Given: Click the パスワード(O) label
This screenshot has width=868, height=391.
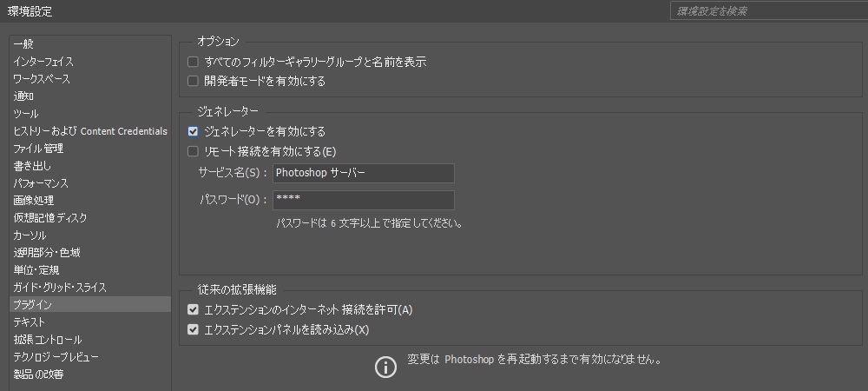Looking at the screenshot, I should 233,200.
